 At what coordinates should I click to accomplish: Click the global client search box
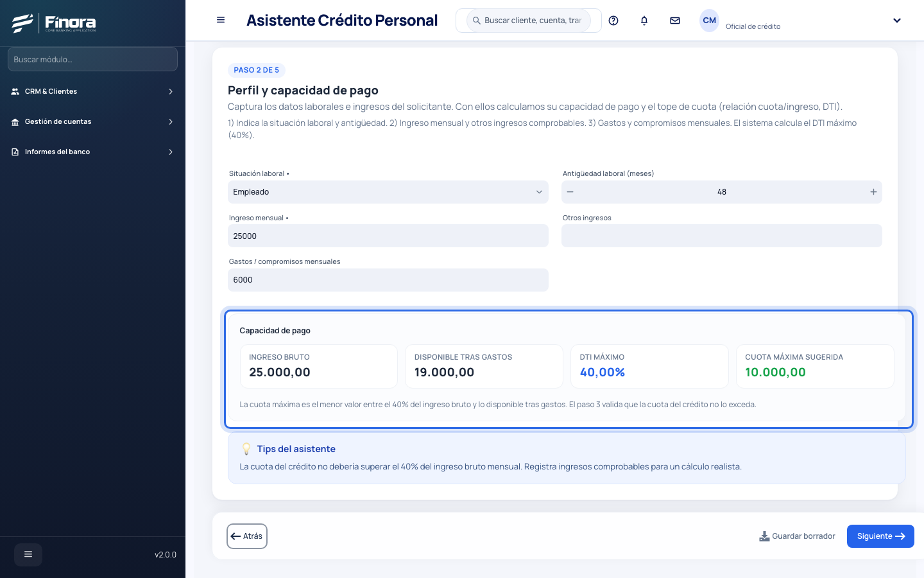(x=529, y=21)
